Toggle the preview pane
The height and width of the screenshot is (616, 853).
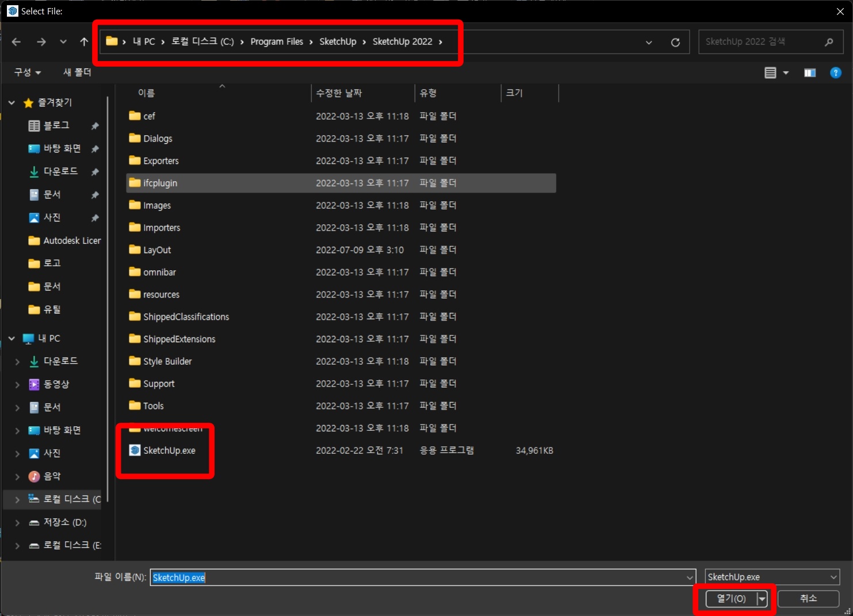(x=810, y=72)
